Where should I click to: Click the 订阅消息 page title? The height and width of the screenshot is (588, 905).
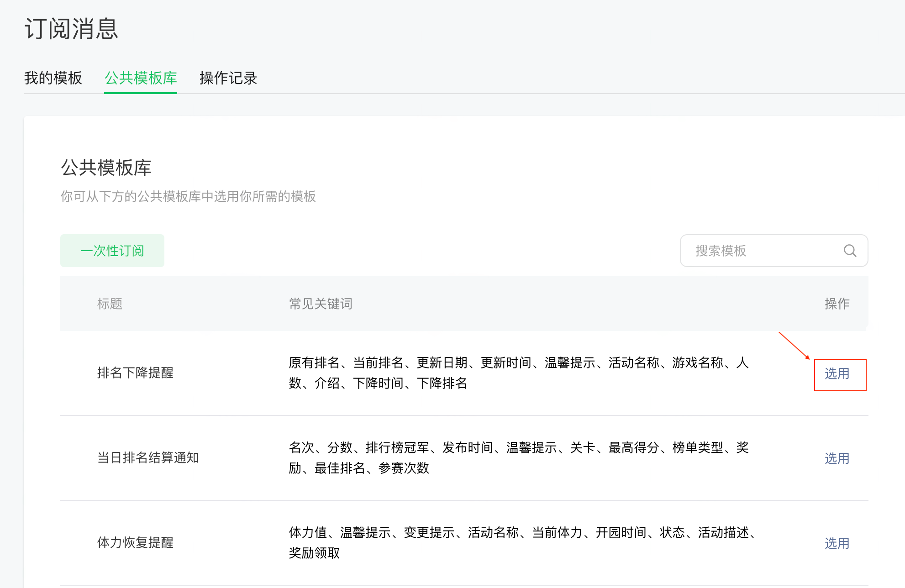(x=71, y=29)
